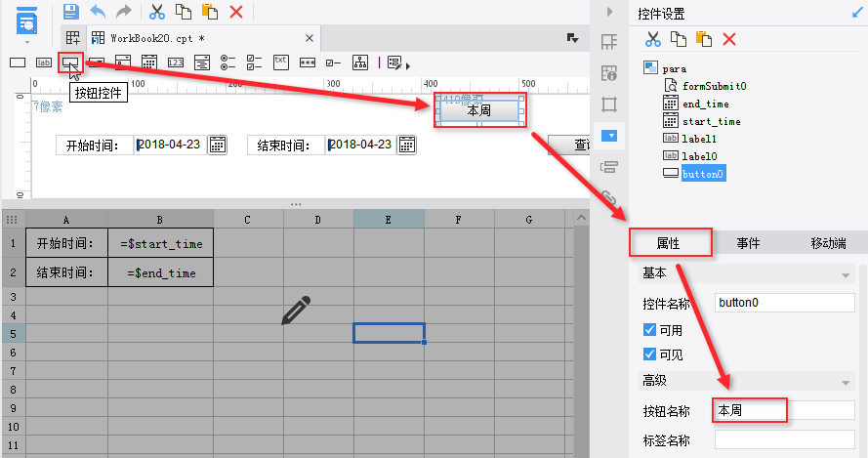The image size is (868, 458).
Task: Select the number (123) widget icon
Action: click(176, 62)
